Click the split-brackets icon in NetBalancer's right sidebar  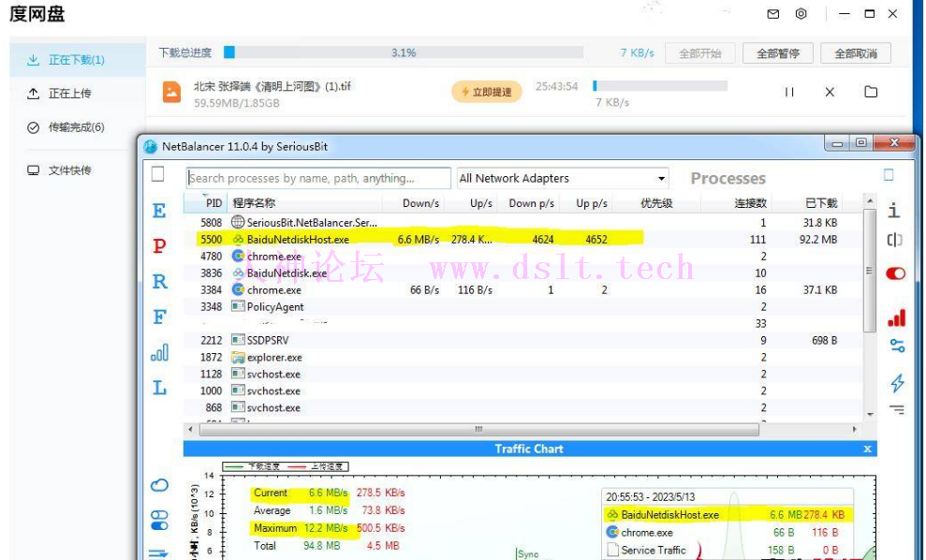tap(895, 240)
